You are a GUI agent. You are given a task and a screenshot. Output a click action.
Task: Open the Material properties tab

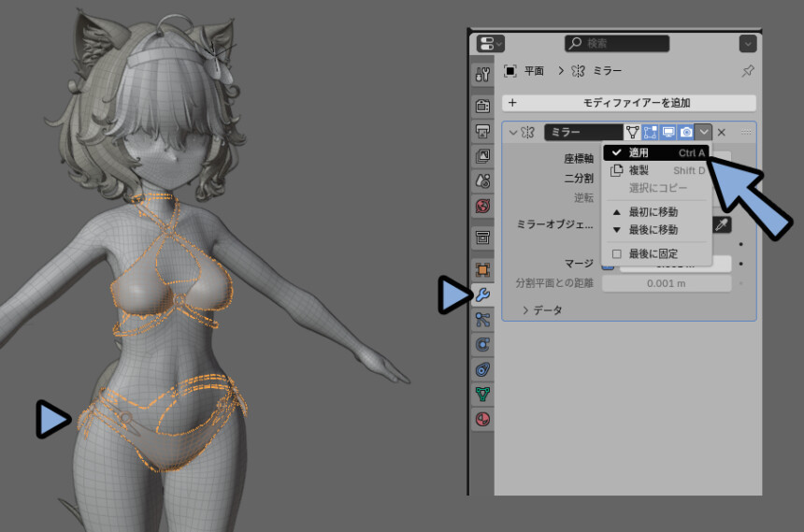[x=482, y=419]
